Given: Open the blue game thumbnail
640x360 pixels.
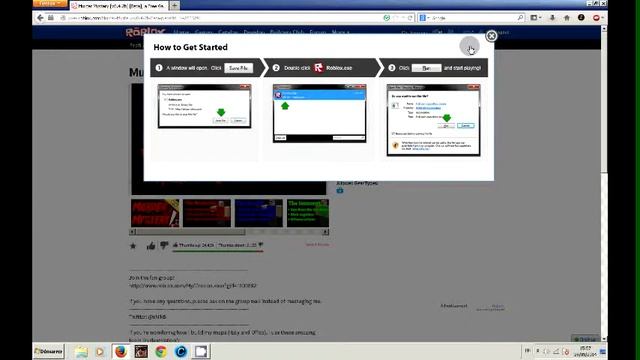Looking at the screenshot, I should pos(259,213).
